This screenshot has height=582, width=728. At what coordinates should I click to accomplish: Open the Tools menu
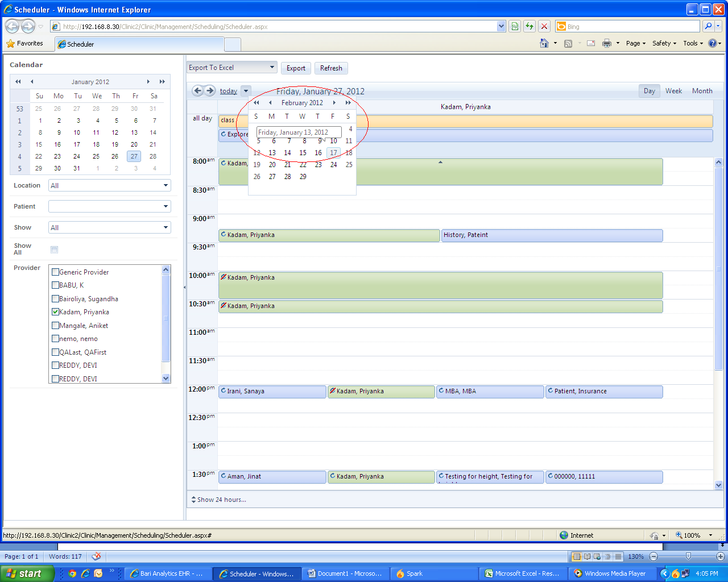[x=693, y=43]
